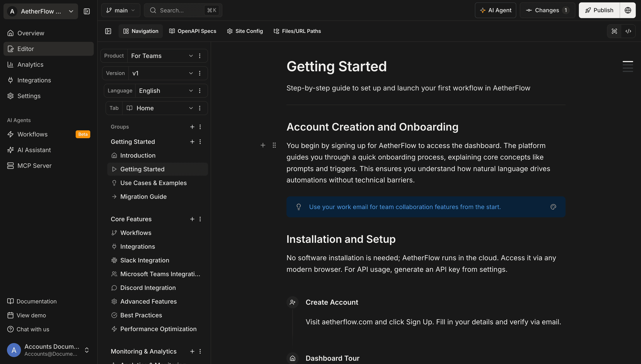
Task: Add page to Monitoring & Analytics group
Action: click(x=192, y=351)
